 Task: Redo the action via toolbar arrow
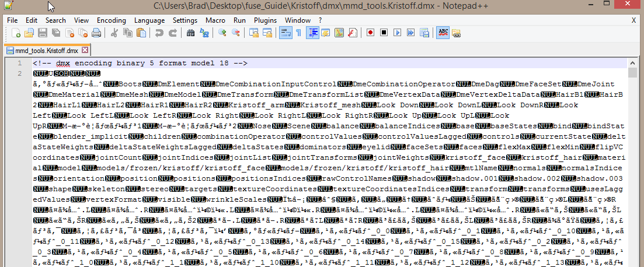[173, 33]
